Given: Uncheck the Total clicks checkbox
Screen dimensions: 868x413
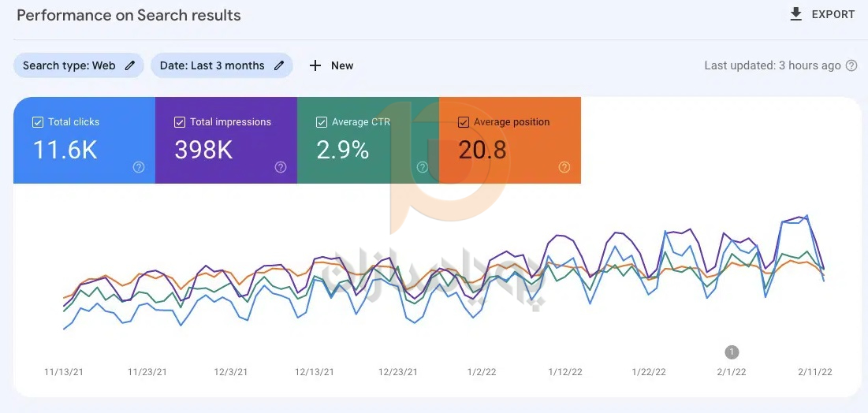Looking at the screenshot, I should (x=38, y=122).
